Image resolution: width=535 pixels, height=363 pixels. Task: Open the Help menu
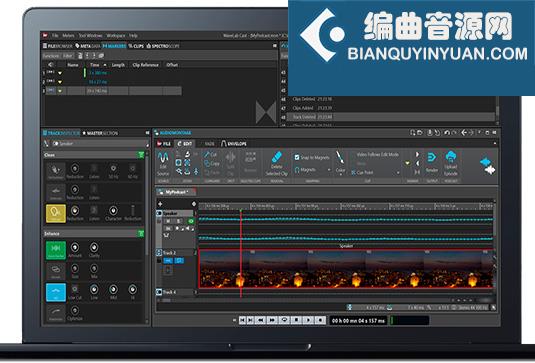[133, 35]
